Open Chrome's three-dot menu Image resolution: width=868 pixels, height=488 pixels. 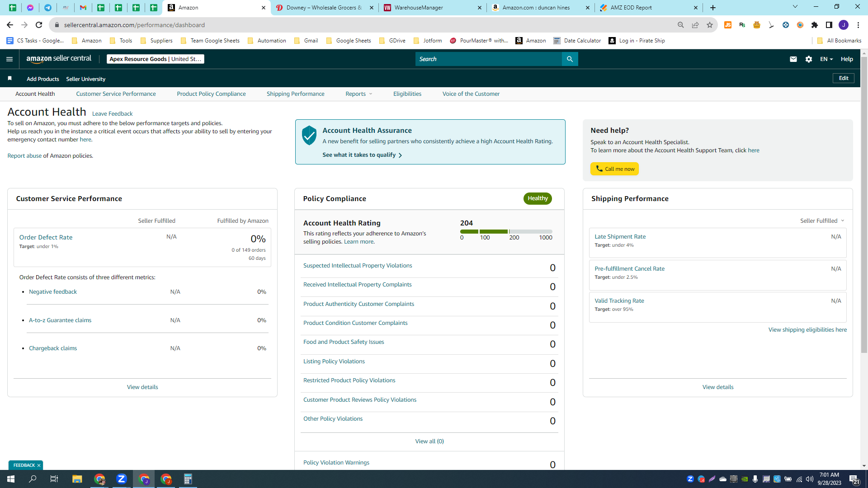click(x=858, y=25)
